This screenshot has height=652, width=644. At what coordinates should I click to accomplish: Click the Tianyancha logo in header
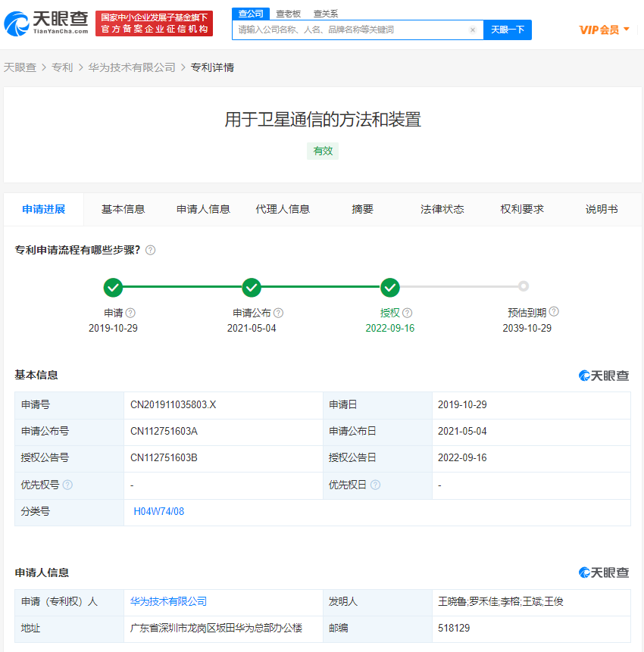46,23
